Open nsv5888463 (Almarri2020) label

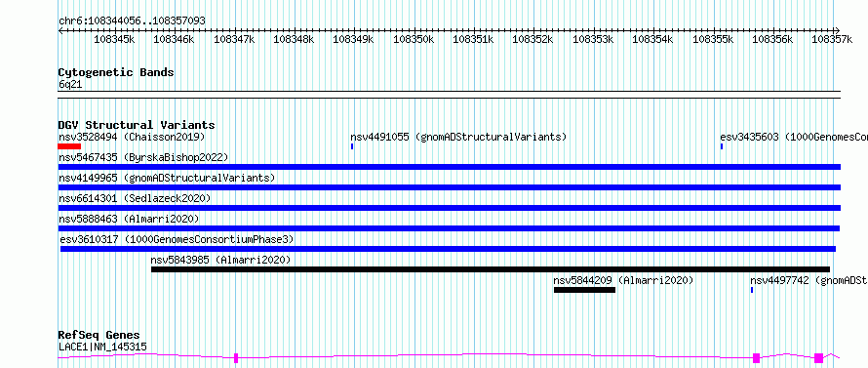click(x=129, y=219)
